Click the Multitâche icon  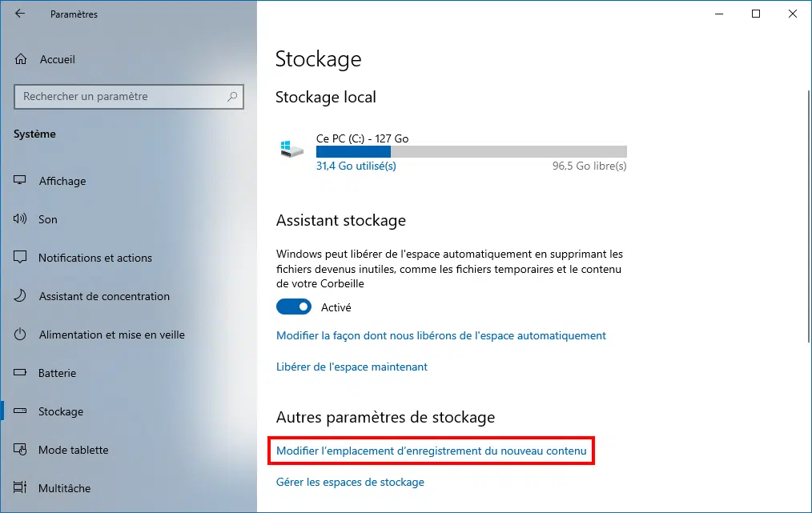pos(20,487)
